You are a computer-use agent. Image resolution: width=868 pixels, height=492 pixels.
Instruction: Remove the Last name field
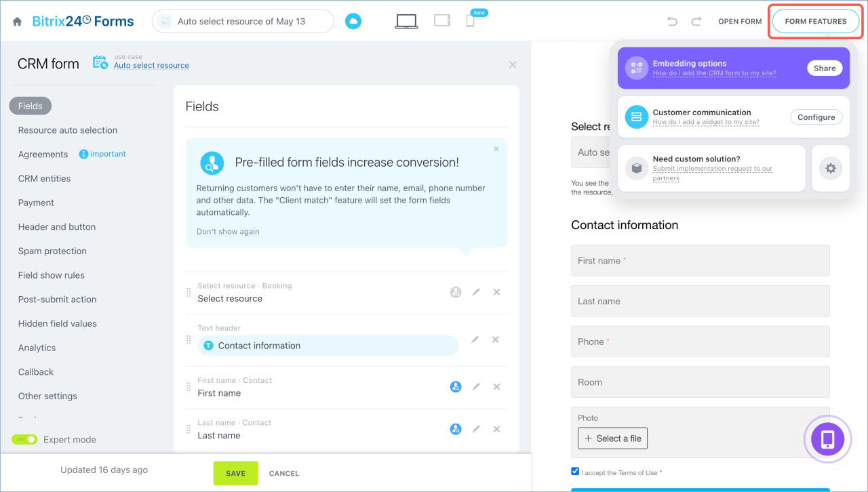(496, 429)
